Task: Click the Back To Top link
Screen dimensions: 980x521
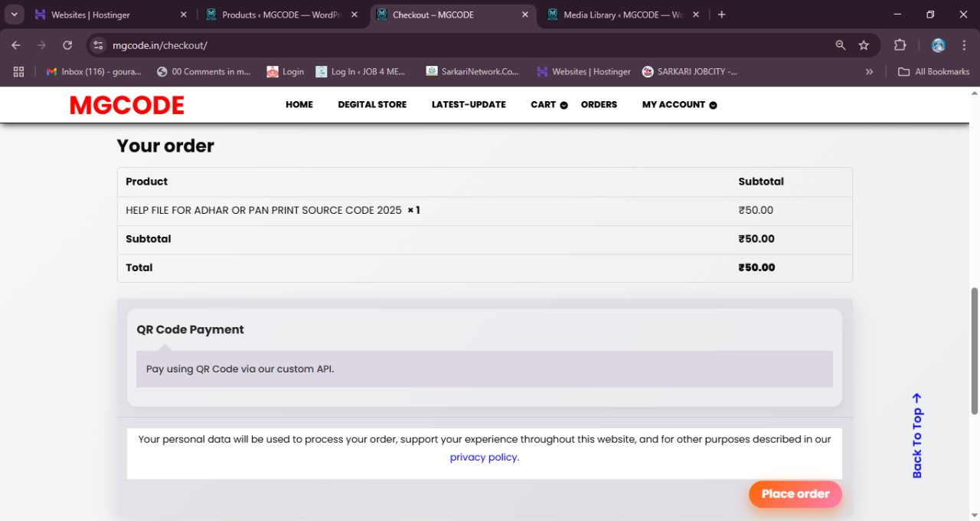Action: [917, 435]
